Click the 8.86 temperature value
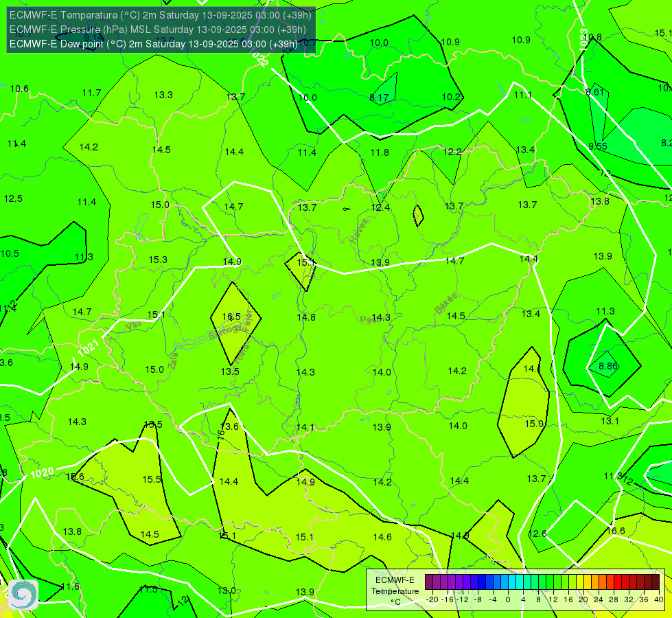The image size is (672, 618). coord(607,366)
